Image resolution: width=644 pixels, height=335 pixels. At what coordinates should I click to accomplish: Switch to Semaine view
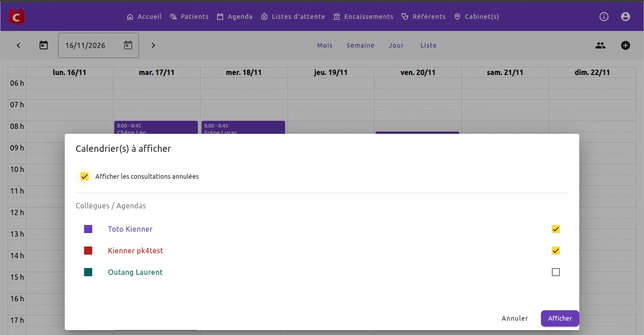[x=360, y=45]
